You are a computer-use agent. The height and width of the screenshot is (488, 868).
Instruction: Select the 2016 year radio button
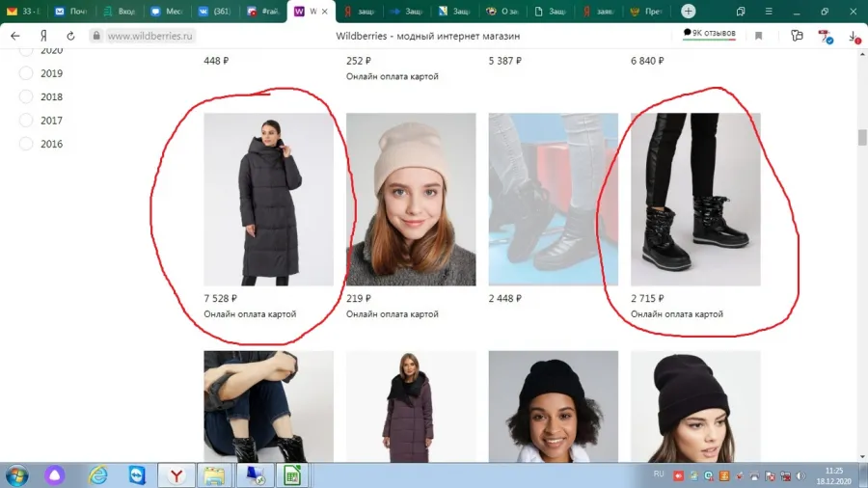click(26, 144)
